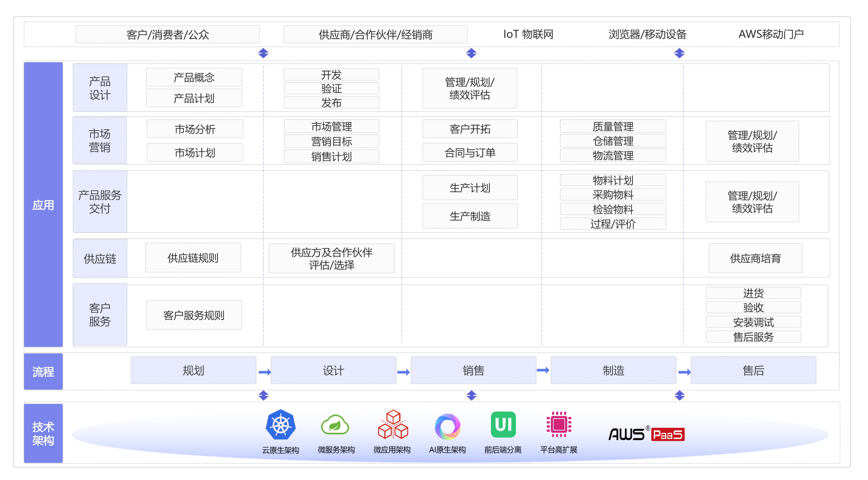Click the 供应商/合作伙伴/经销商 box
Screen dimensions: 868x480
pyautogui.click(x=375, y=34)
